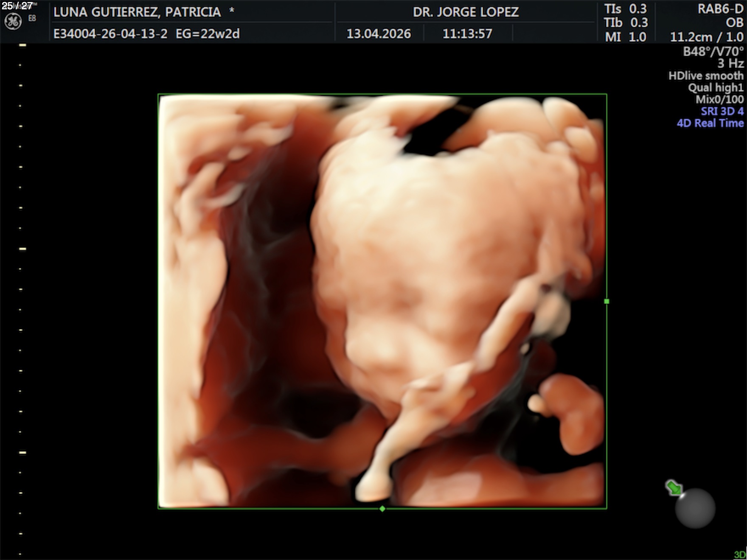
Task: Toggle the HDlive smooth render mode
Action: (706, 76)
